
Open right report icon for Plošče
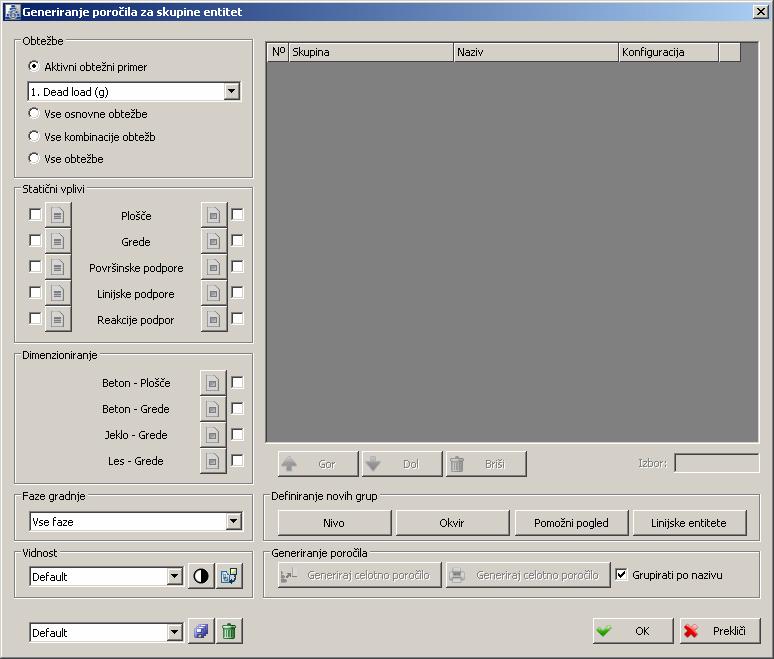214,215
